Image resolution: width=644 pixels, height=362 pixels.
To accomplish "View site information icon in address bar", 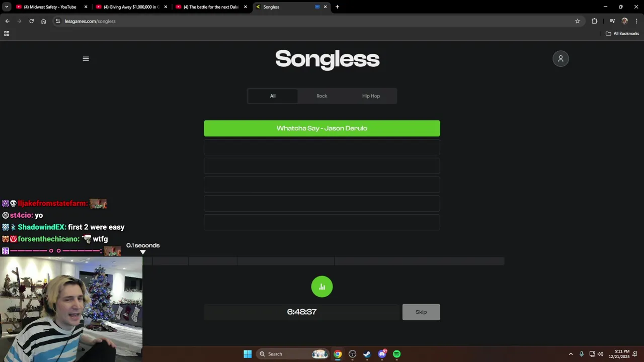I will click(58, 21).
